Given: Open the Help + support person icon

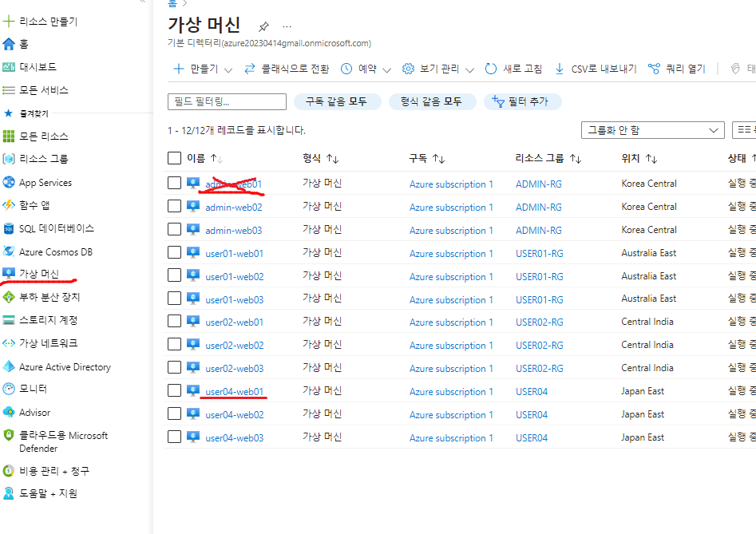Looking at the screenshot, I should [9, 493].
